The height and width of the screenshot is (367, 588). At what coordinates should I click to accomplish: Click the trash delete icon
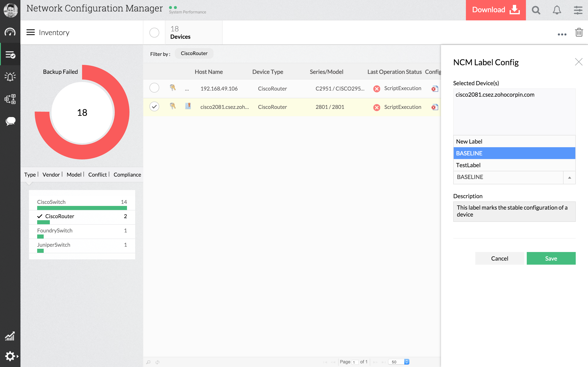pos(579,32)
